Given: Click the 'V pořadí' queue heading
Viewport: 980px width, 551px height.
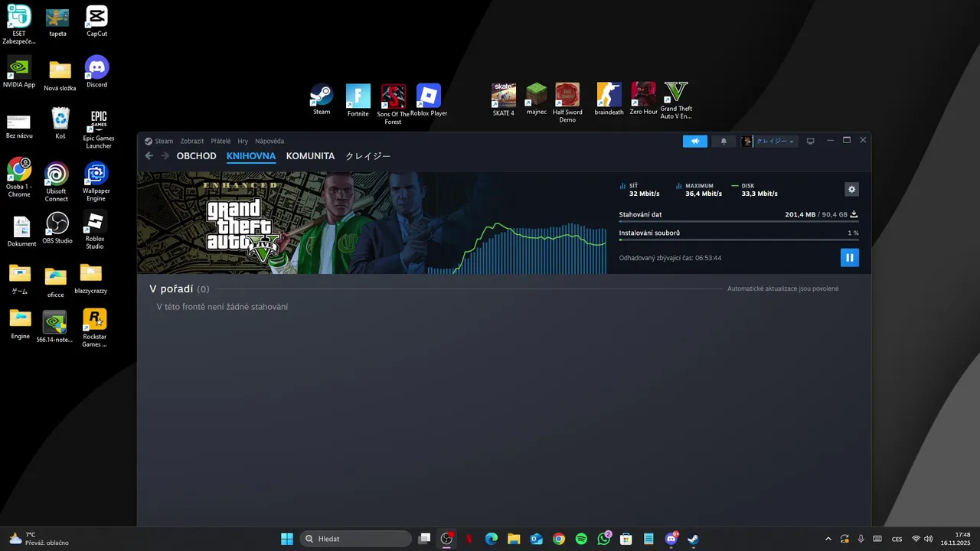Looking at the screenshot, I should [x=171, y=289].
